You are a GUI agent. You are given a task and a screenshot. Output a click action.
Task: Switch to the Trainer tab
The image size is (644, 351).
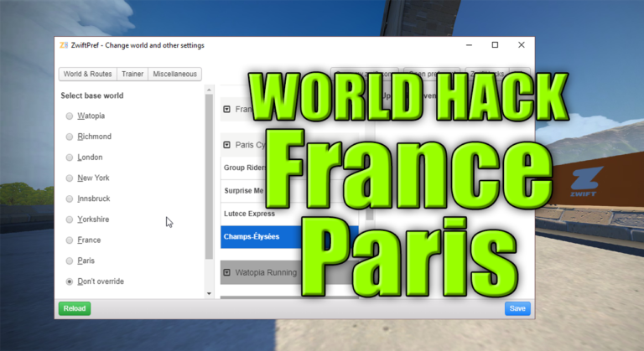click(x=132, y=74)
